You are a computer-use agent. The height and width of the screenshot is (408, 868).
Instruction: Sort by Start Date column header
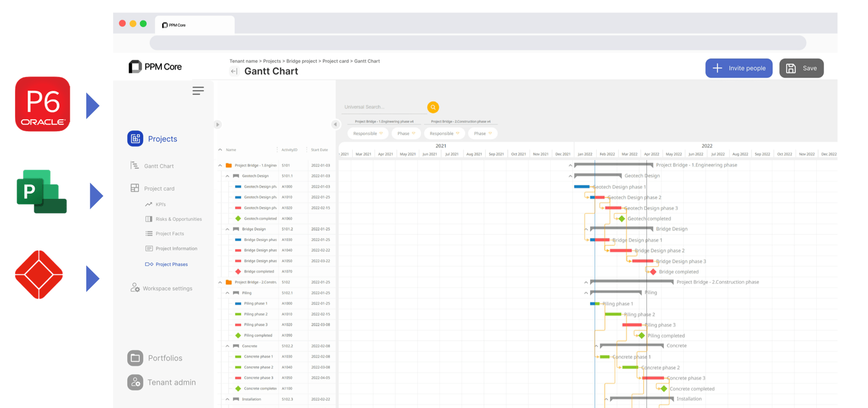click(319, 150)
